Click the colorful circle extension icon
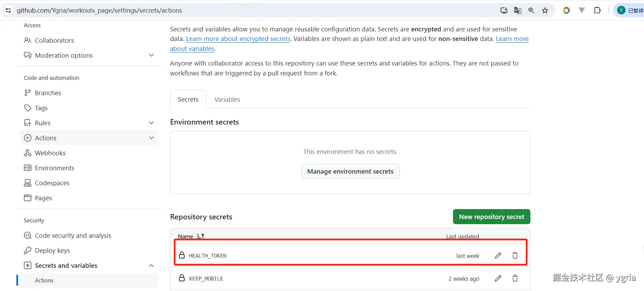Viewport: 644px width, 291px height. coord(566,10)
